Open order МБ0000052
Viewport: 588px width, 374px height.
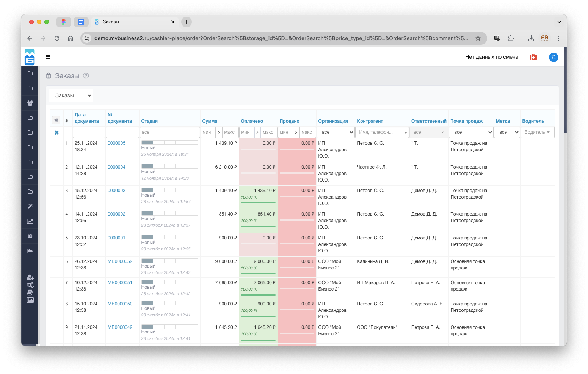click(120, 261)
